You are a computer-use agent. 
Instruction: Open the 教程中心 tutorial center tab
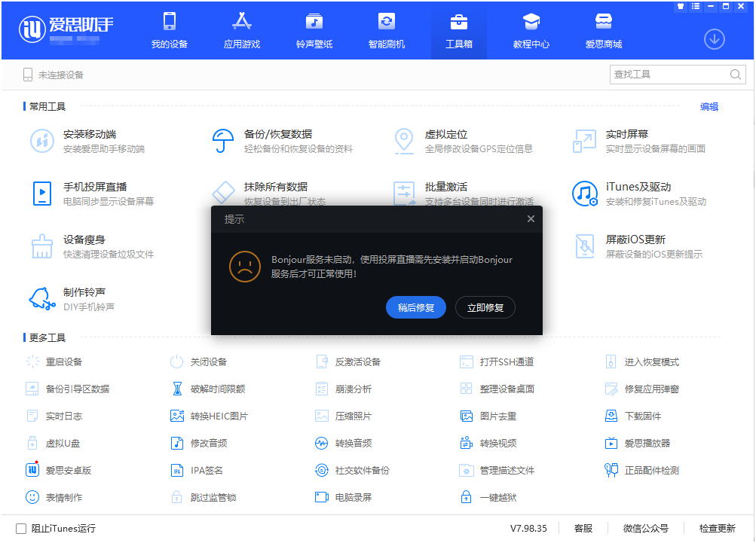(x=531, y=30)
